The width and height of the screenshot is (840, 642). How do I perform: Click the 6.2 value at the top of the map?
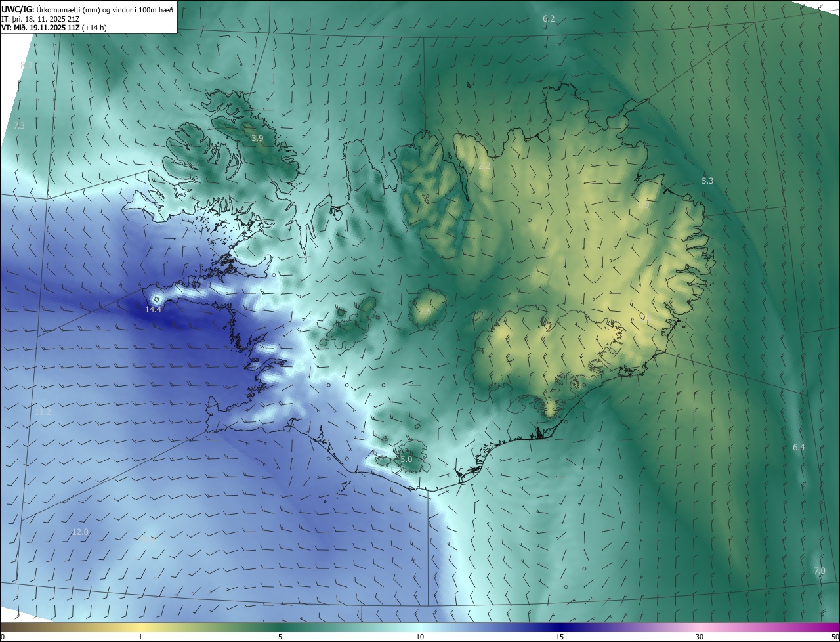click(549, 19)
